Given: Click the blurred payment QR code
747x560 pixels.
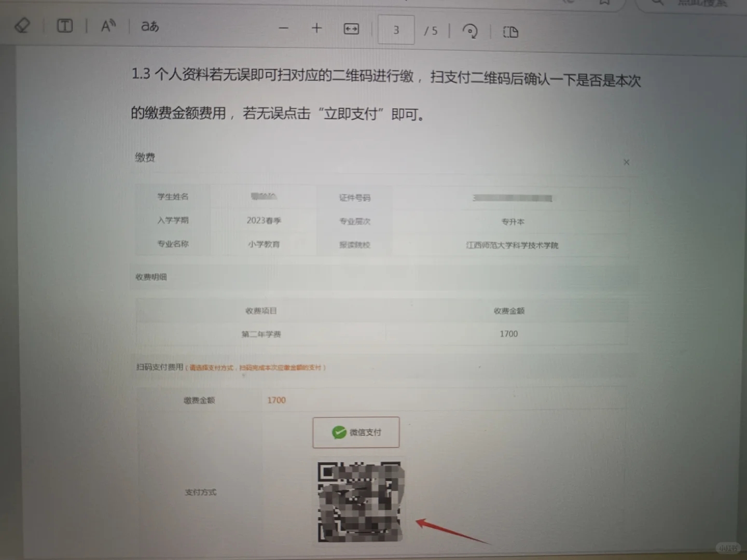Looking at the screenshot, I should pyautogui.click(x=361, y=501).
